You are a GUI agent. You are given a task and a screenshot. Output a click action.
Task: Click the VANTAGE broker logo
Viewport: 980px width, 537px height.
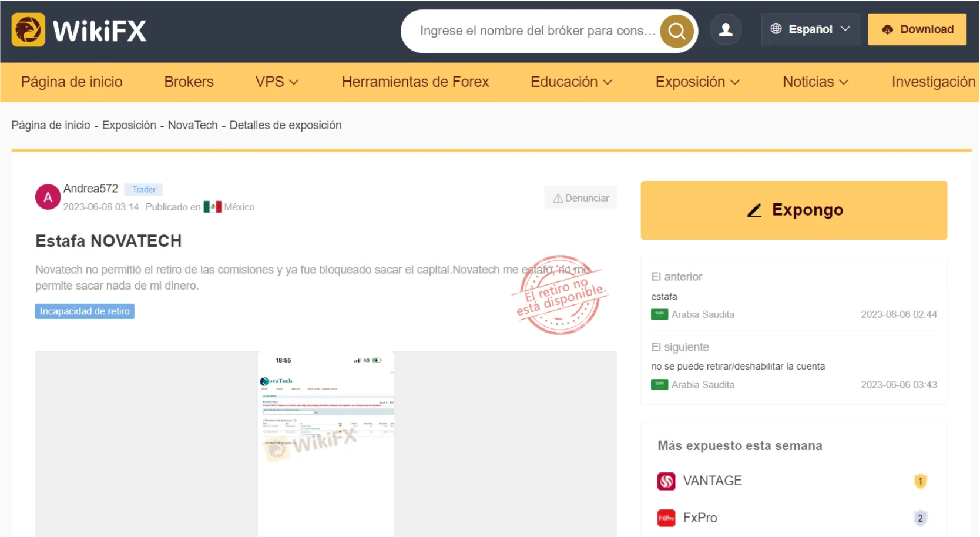click(666, 481)
